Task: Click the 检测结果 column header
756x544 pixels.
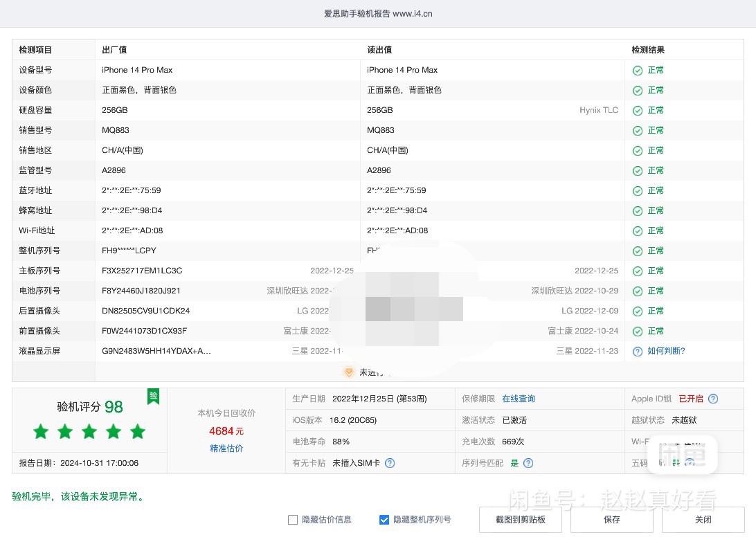Action: [648, 50]
